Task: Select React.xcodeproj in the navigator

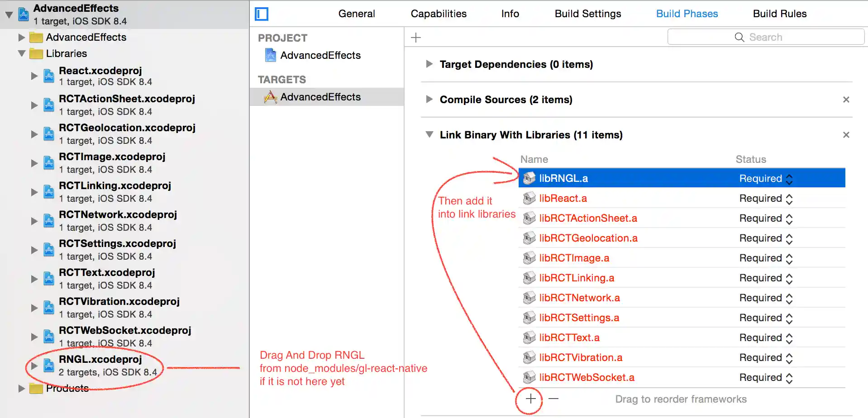Action: pyautogui.click(x=100, y=71)
